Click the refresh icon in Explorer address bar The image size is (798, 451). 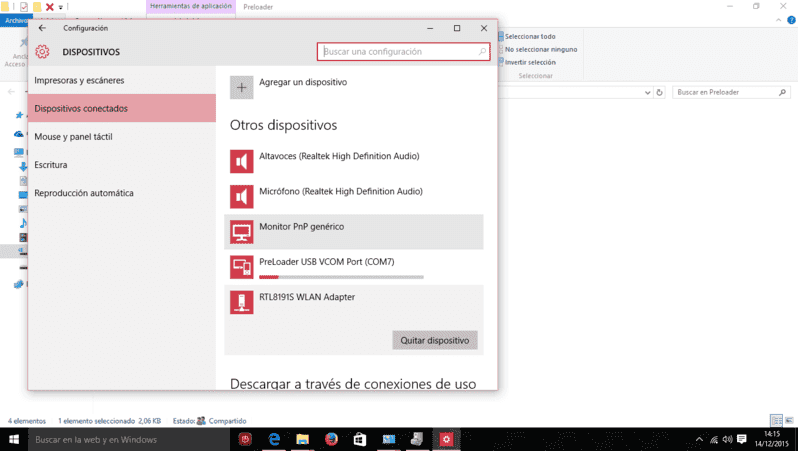pos(660,92)
